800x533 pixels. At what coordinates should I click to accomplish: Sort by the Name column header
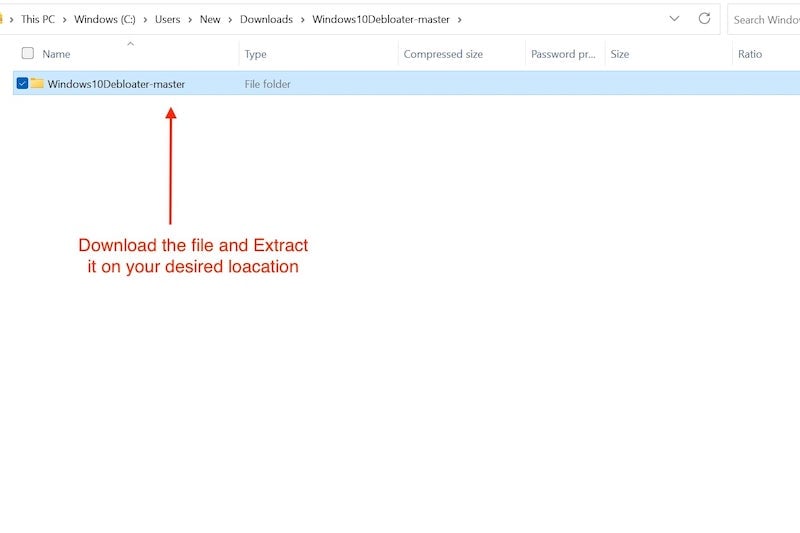click(56, 54)
